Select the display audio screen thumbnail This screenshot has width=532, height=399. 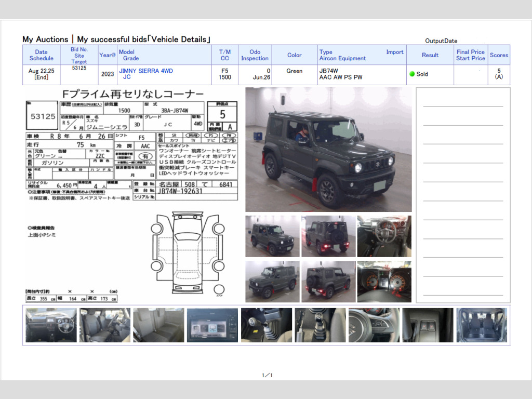(212, 325)
